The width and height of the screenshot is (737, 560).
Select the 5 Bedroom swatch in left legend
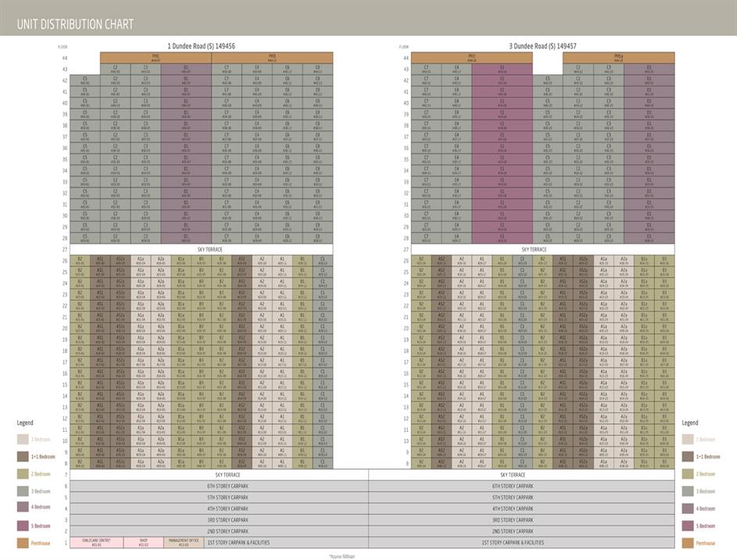[23, 526]
